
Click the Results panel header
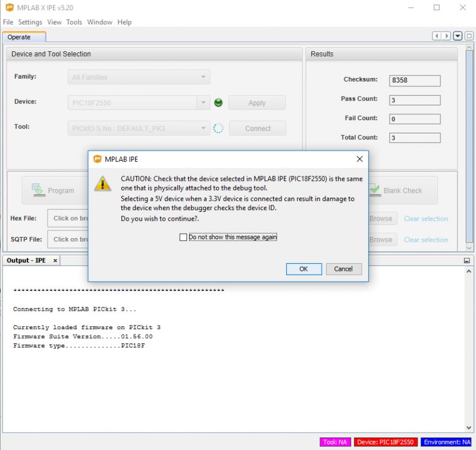coord(381,54)
